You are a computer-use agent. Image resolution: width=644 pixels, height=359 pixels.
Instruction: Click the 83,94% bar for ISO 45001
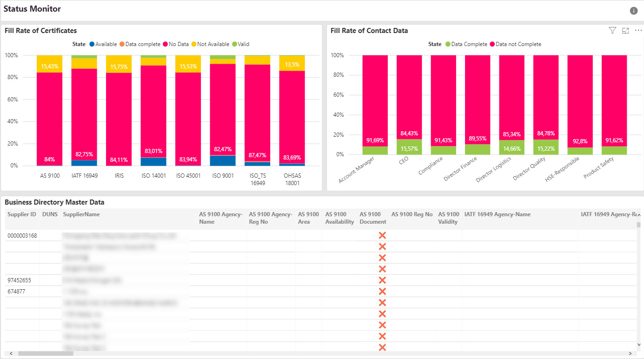[x=188, y=119]
